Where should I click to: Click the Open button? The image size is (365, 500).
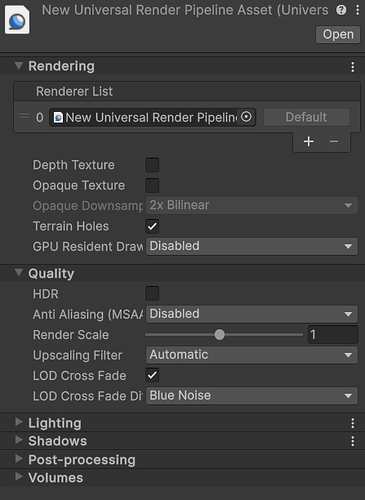(338, 34)
